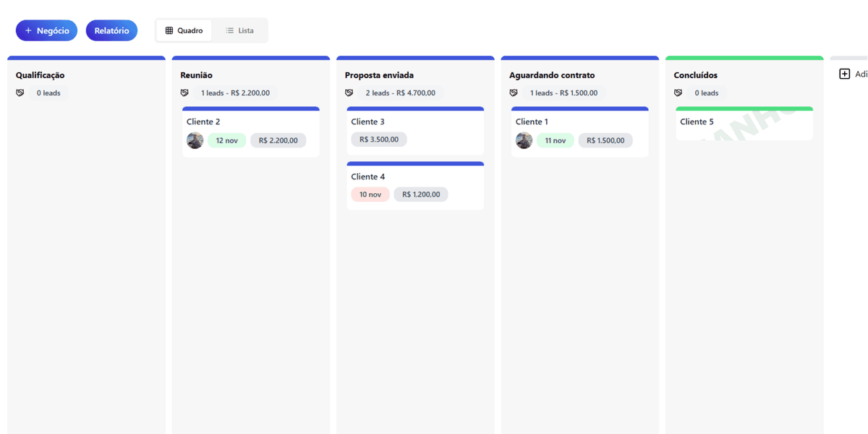Click the avatar on Cliente 2 card
The image size is (868, 434).
[x=195, y=140]
